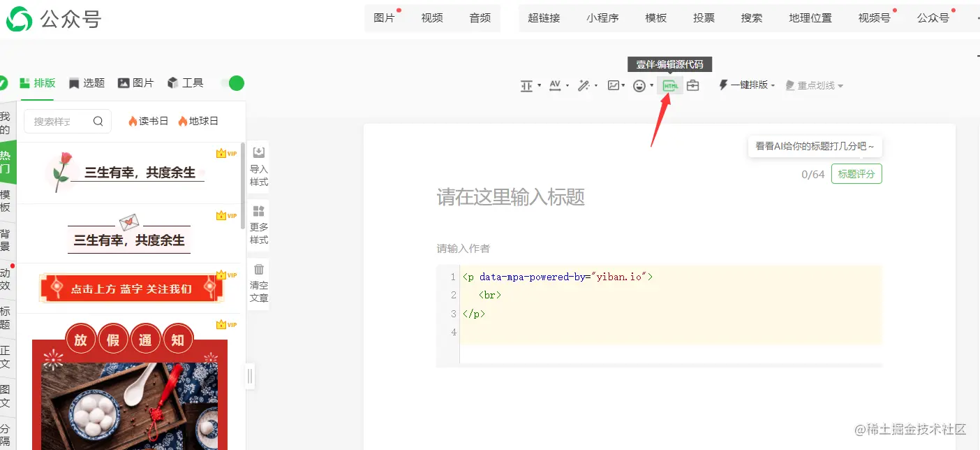
Task: Switch to the 排版 tab
Action: click(38, 82)
